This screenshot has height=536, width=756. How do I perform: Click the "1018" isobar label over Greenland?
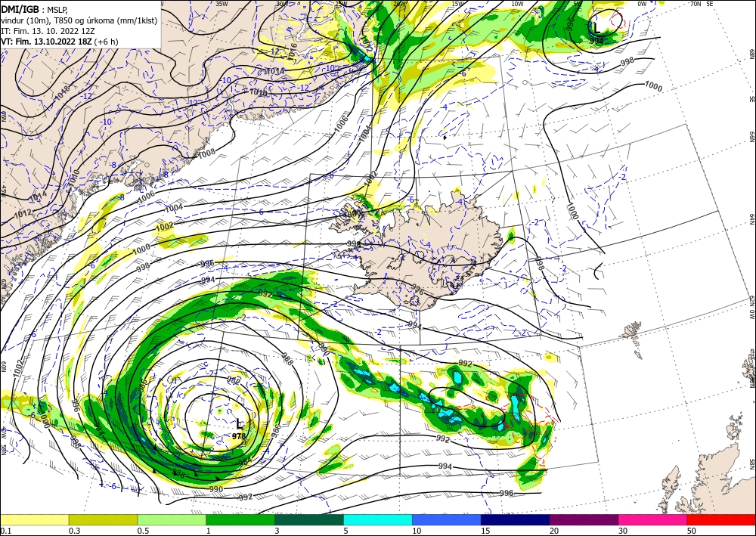pos(62,92)
